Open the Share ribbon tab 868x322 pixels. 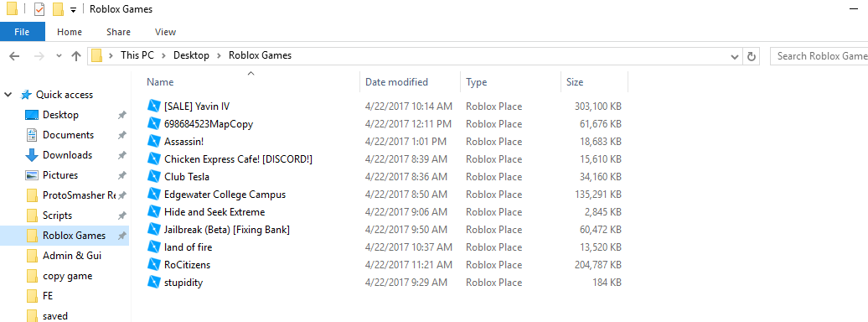tap(118, 32)
